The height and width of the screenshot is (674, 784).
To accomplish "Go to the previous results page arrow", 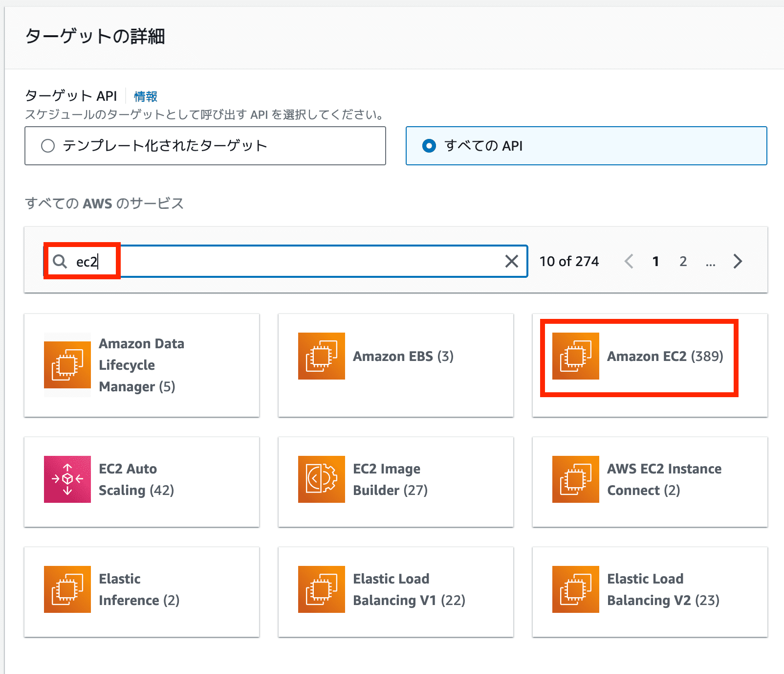I will (x=629, y=261).
